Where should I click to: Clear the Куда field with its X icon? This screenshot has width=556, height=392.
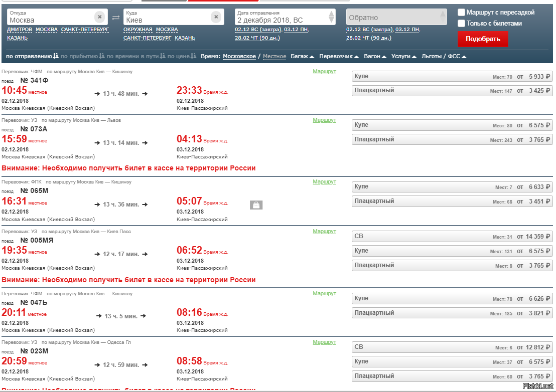216,17
